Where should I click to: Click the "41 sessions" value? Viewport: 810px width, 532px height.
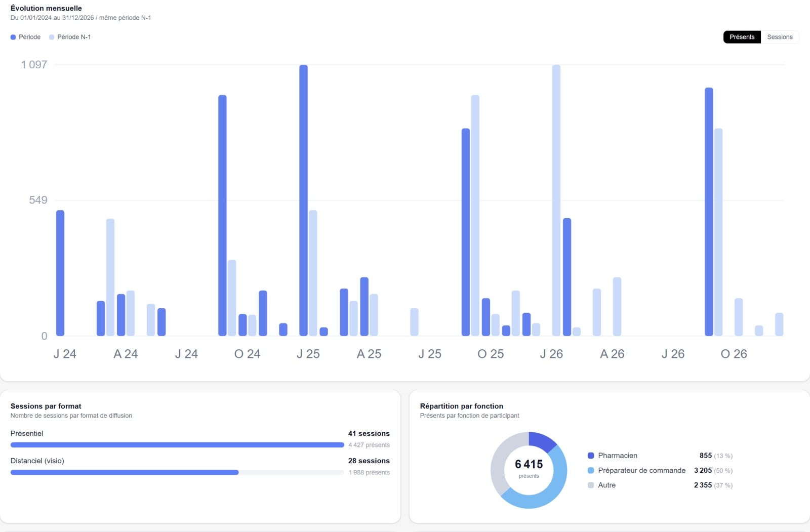pos(369,433)
